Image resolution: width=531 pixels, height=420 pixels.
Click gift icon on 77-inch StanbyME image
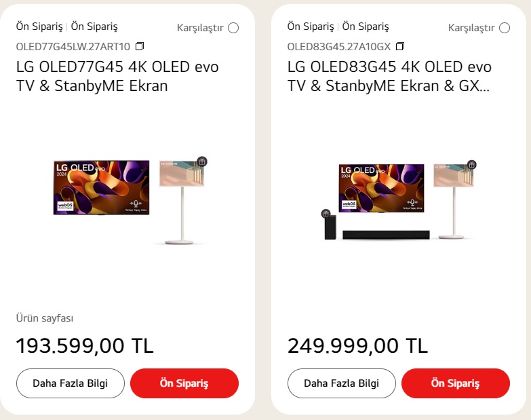tap(202, 161)
